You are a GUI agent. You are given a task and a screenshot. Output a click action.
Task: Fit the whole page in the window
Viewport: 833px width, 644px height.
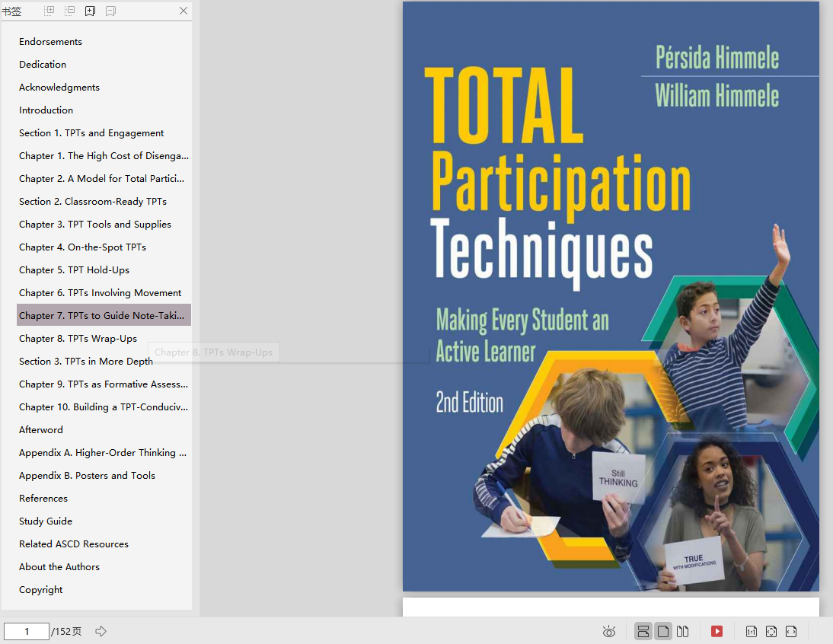[x=771, y=631]
